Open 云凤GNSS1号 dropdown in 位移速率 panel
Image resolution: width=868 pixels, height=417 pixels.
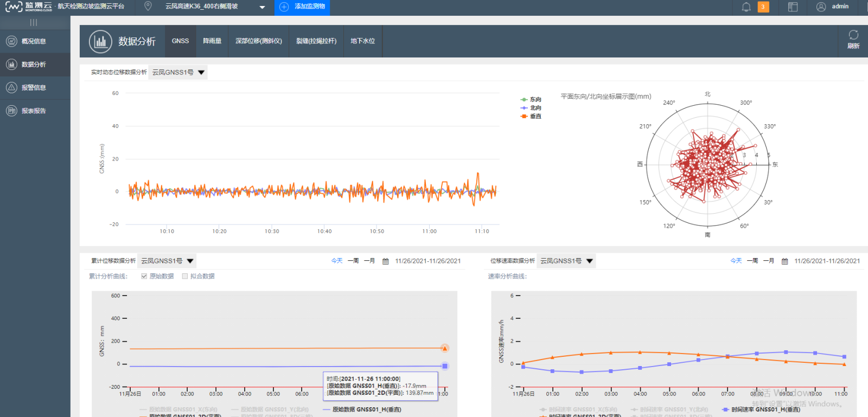click(x=567, y=261)
